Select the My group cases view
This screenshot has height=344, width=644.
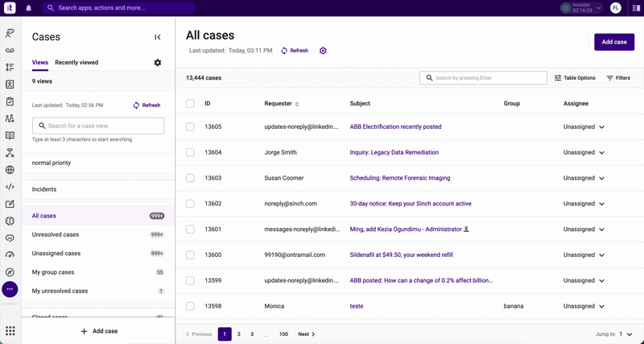[98, 272]
